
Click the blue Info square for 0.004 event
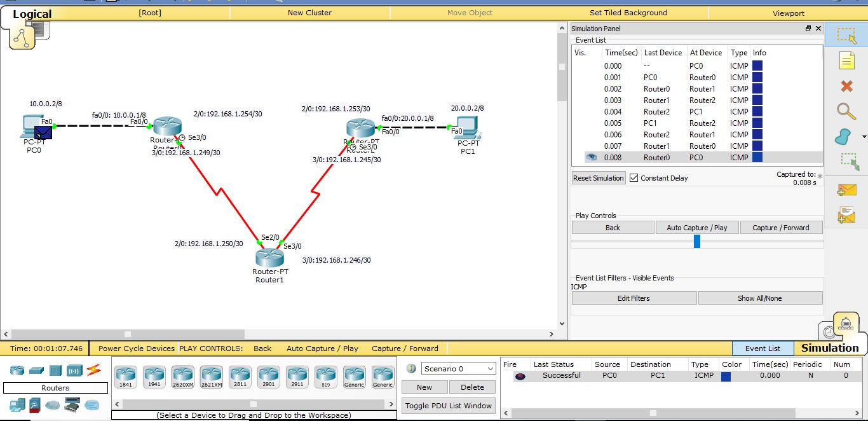(757, 112)
